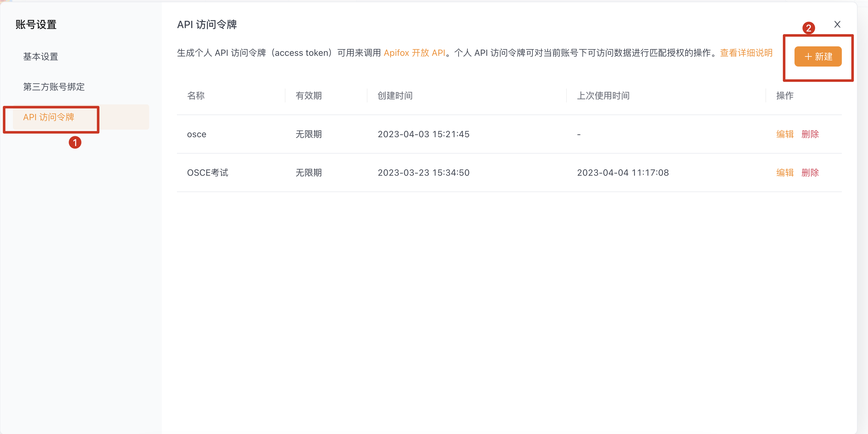The image size is (868, 434).
Task: Click 无限期 in the osce row
Action: pos(309,134)
